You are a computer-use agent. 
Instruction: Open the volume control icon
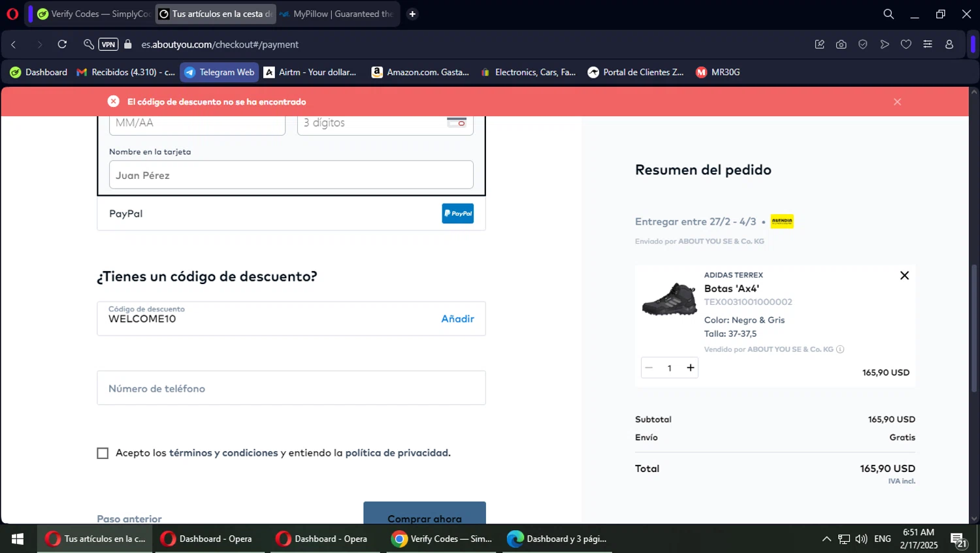pyautogui.click(x=861, y=539)
